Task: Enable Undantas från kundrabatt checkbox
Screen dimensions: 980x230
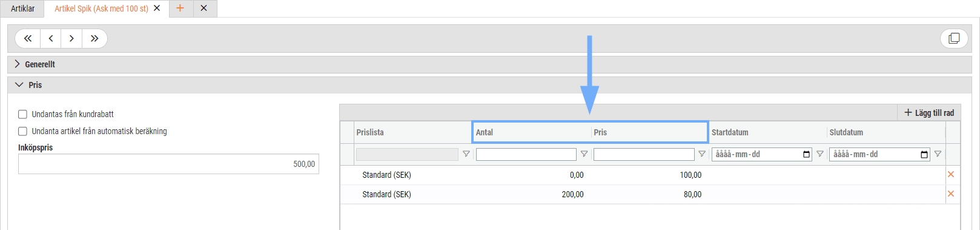Action: tap(22, 114)
